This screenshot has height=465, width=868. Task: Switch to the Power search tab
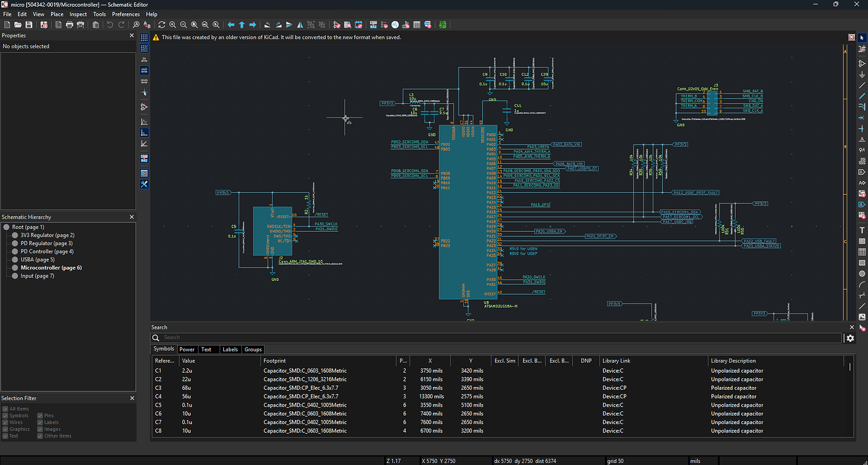coord(187,349)
